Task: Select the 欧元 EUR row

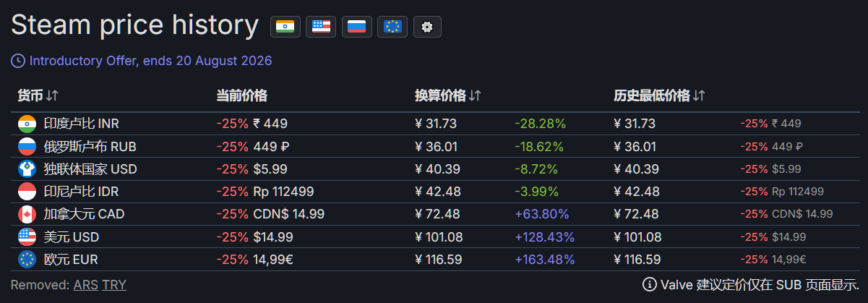Action: (x=435, y=259)
